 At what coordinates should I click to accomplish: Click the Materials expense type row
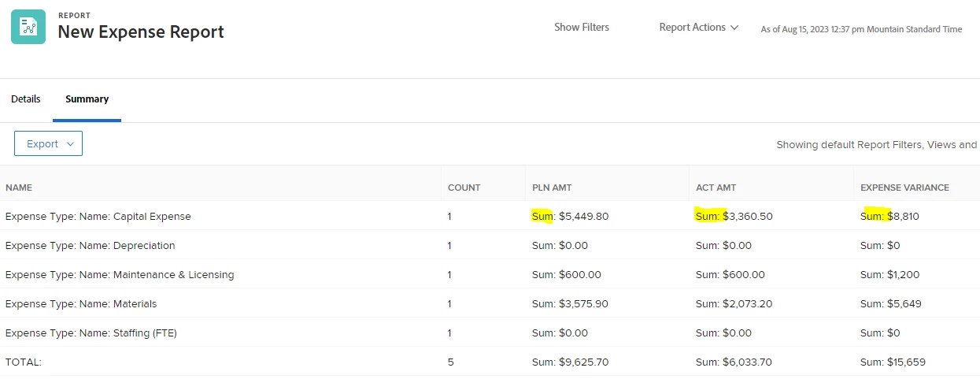[x=81, y=304]
